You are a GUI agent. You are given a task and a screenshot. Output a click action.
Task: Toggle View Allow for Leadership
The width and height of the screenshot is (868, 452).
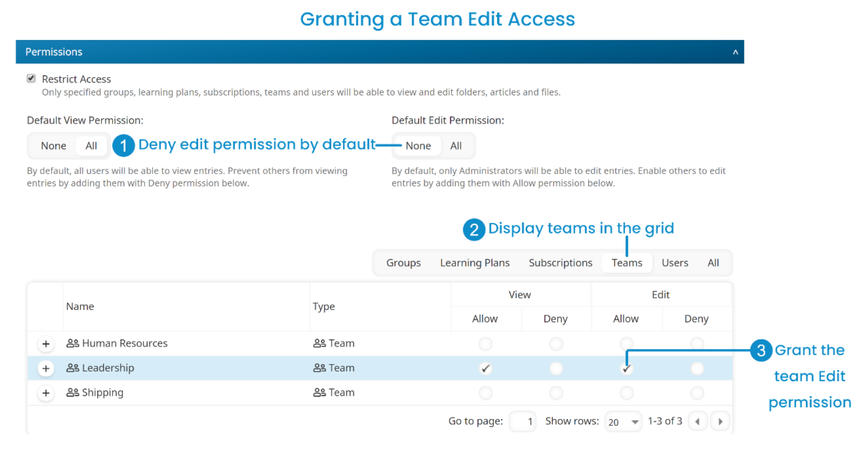pyautogui.click(x=486, y=368)
